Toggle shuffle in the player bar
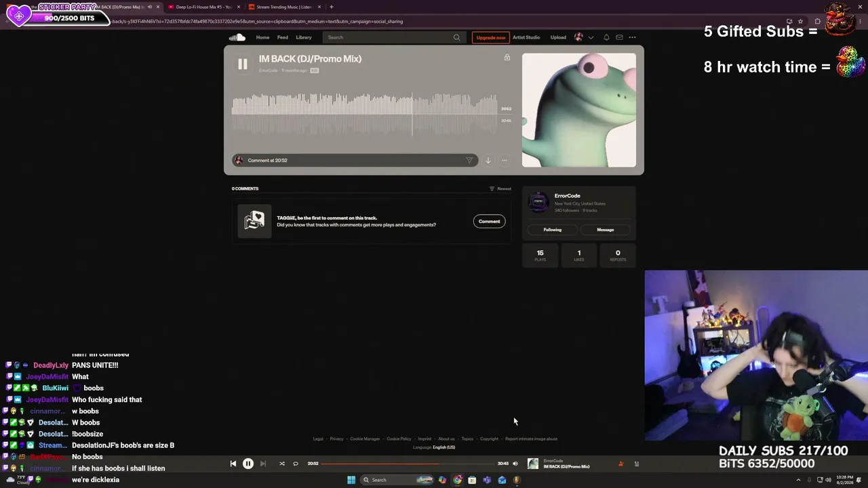 click(x=282, y=464)
